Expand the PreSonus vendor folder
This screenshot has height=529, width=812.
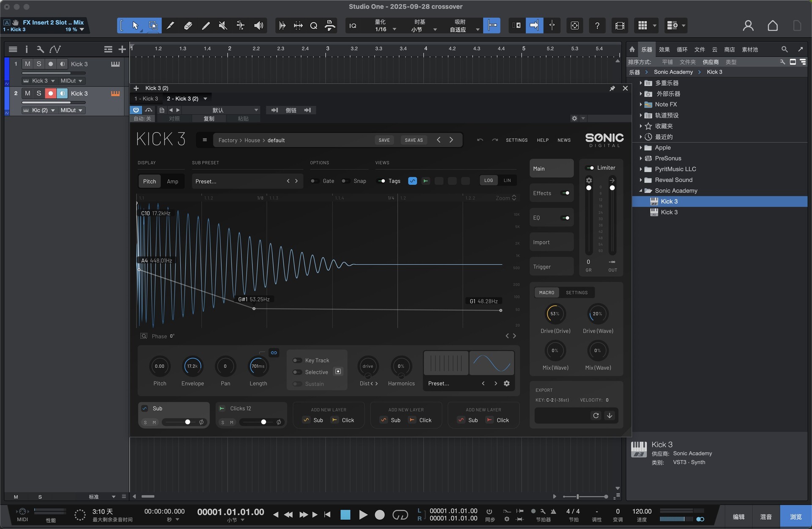click(x=641, y=158)
